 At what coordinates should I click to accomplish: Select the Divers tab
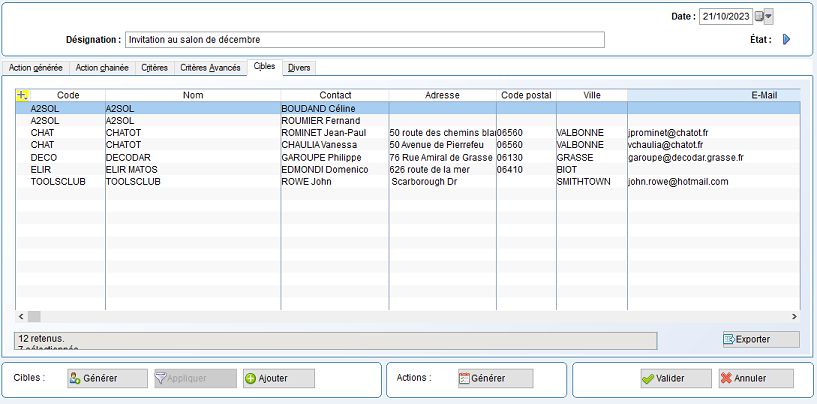click(x=299, y=68)
